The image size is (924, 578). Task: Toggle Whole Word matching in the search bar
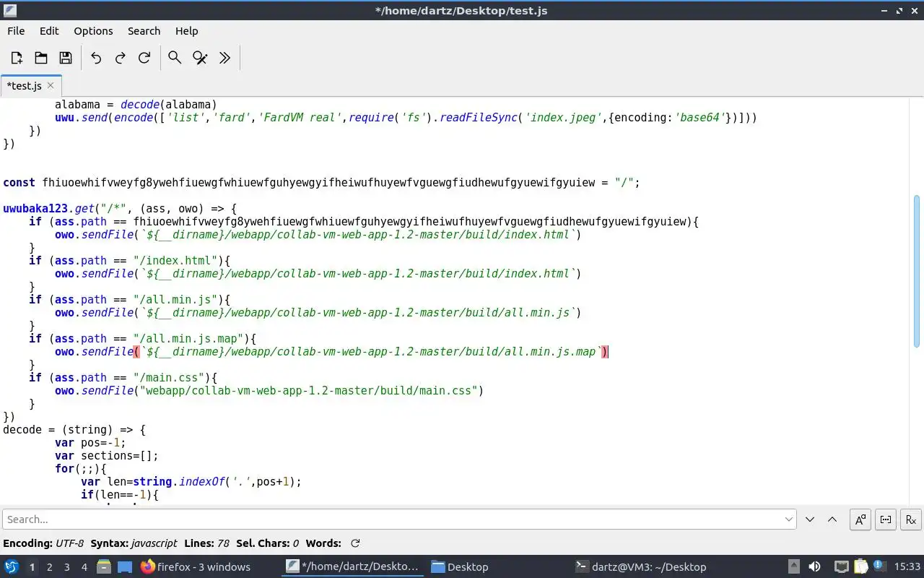[x=886, y=519]
